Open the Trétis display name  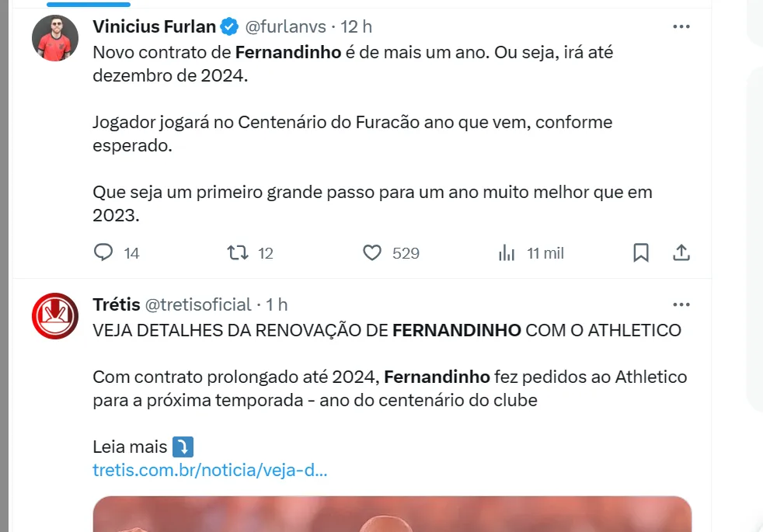pyautogui.click(x=116, y=304)
